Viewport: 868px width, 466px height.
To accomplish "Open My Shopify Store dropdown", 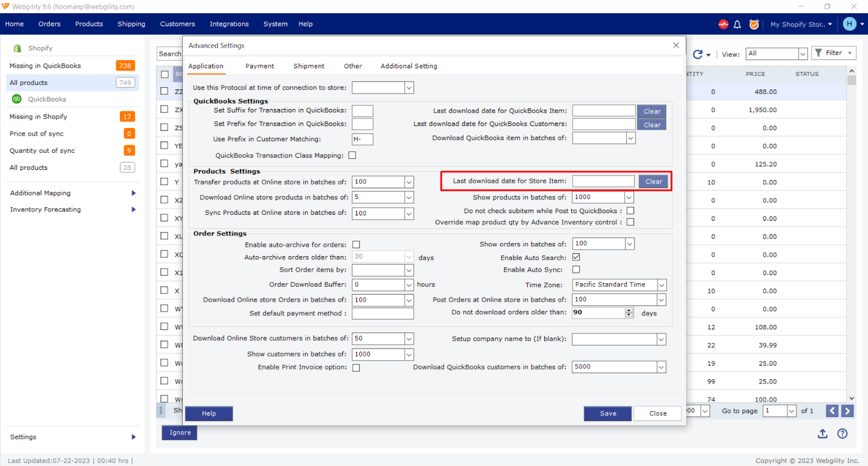I will (x=801, y=24).
